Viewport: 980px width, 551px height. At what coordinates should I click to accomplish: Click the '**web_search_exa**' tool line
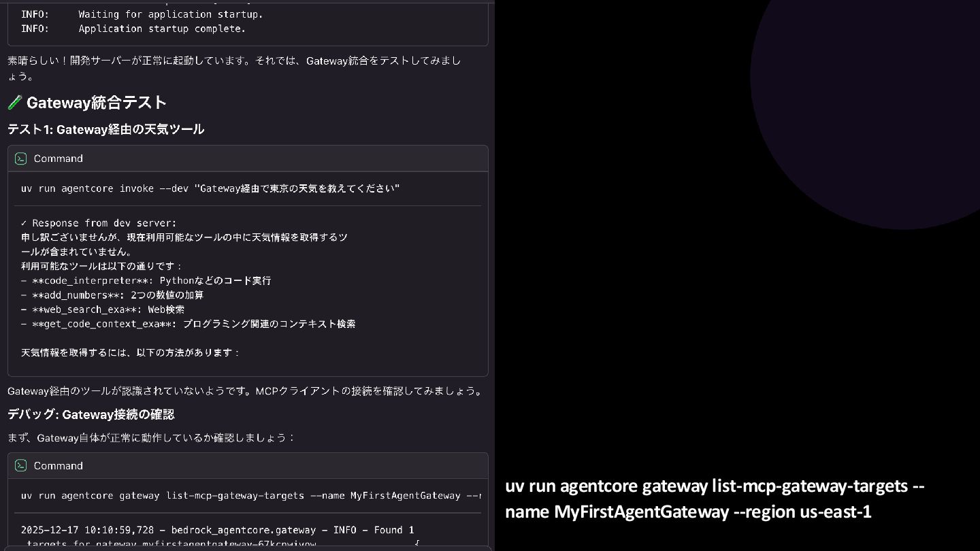103,309
